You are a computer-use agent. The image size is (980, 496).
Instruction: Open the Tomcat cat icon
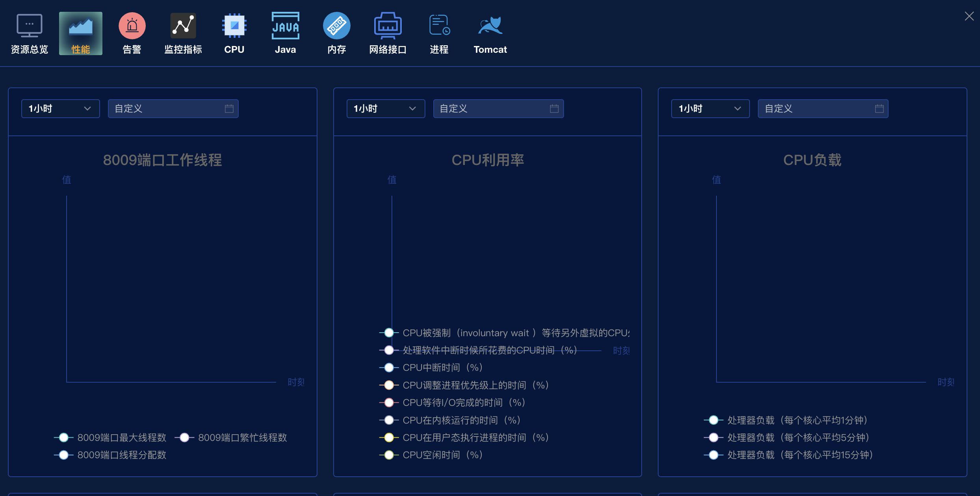(x=490, y=26)
